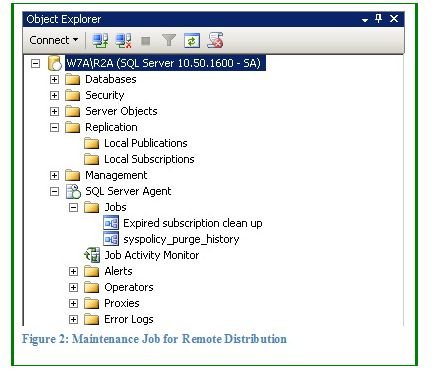Collapse the W7A\R2A server node
446x377 pixels.
pyautogui.click(x=35, y=63)
